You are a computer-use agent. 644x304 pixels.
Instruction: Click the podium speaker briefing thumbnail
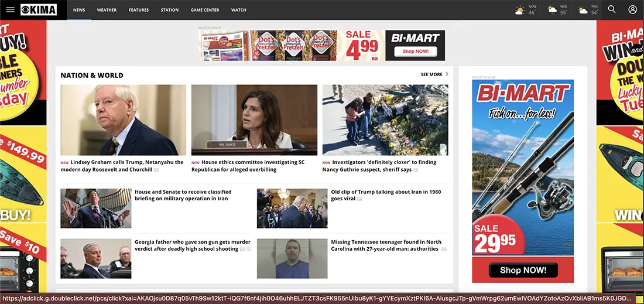click(95, 209)
